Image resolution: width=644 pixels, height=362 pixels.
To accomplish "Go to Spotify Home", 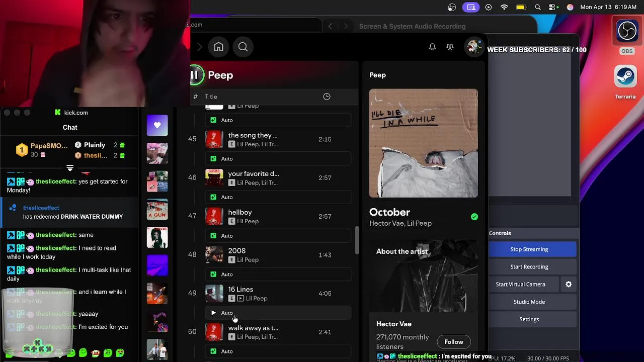I will coord(218,47).
